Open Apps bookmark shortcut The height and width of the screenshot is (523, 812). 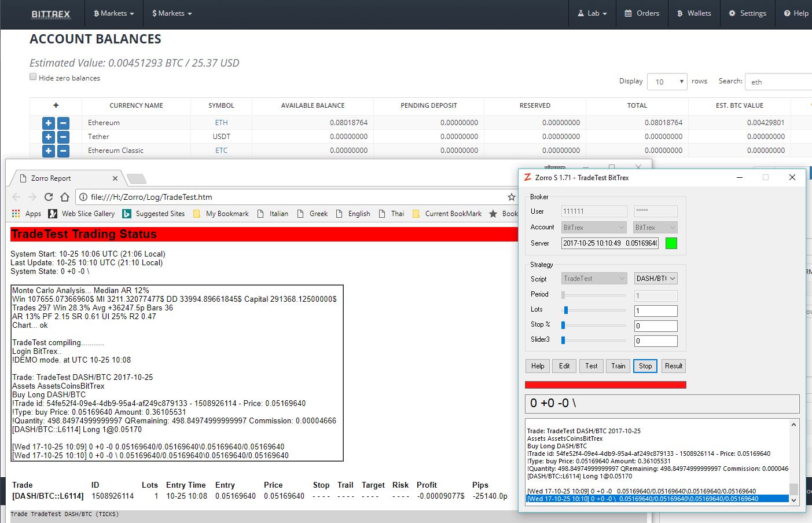pos(26,214)
